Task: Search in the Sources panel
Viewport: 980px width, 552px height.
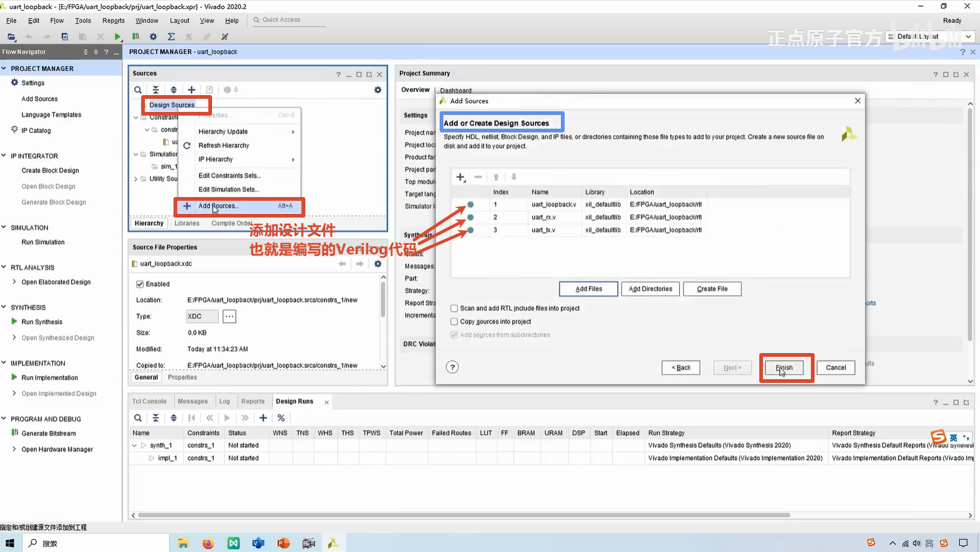Action: pos(138,90)
